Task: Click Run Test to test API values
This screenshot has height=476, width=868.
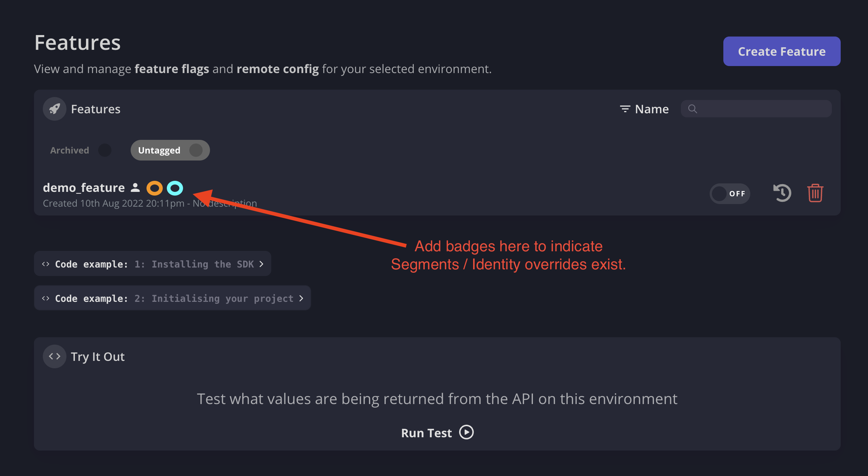Action: [426, 432]
